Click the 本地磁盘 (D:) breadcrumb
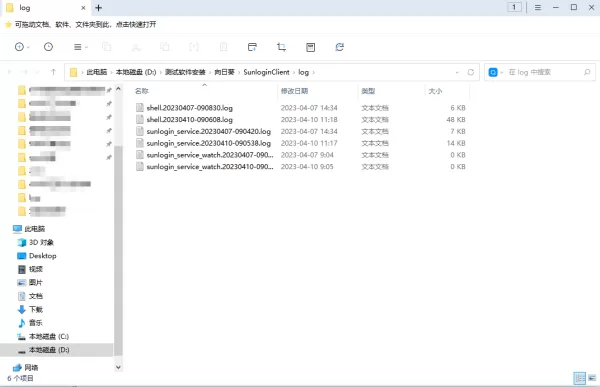Screen dimensions: 600x387 136,72
